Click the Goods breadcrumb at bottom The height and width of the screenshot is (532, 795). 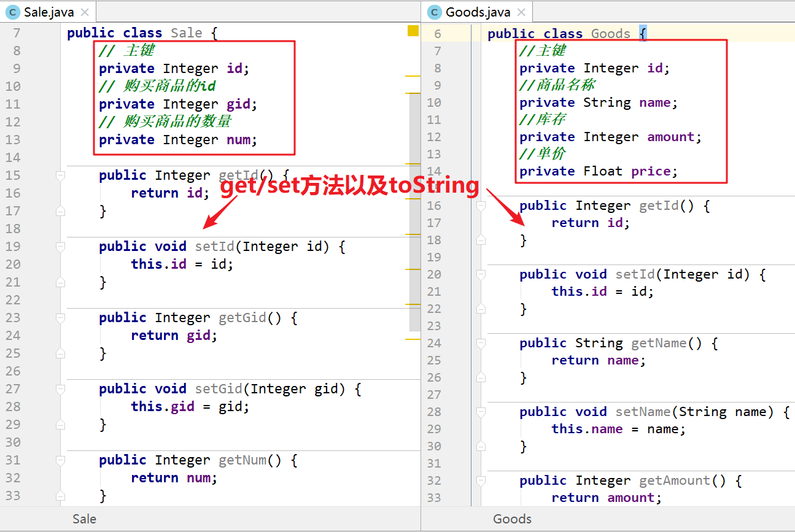click(x=512, y=519)
